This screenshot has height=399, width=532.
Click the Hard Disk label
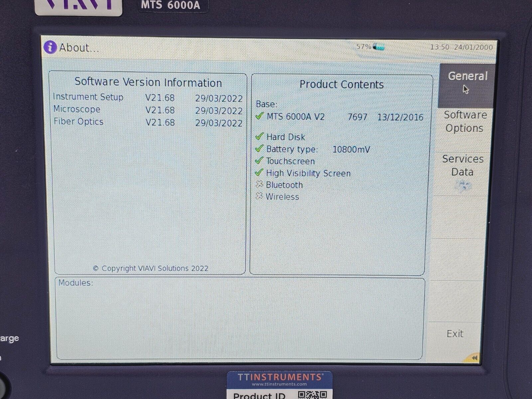pos(286,137)
